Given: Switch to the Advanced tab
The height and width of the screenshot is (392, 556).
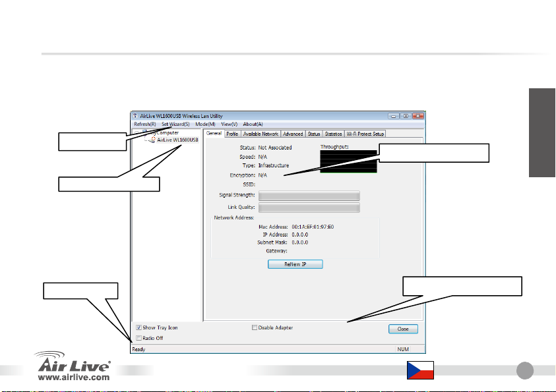Looking at the screenshot, I should (293, 134).
